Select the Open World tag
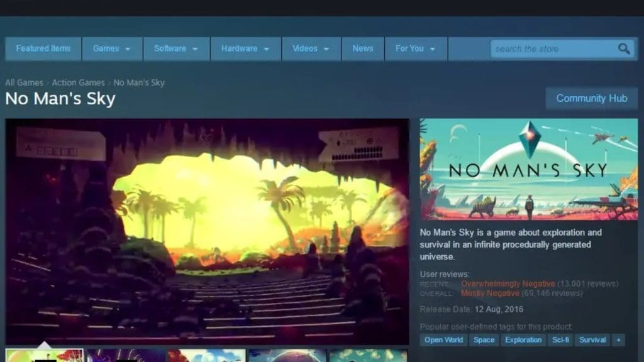This screenshot has width=644, height=362. click(443, 340)
